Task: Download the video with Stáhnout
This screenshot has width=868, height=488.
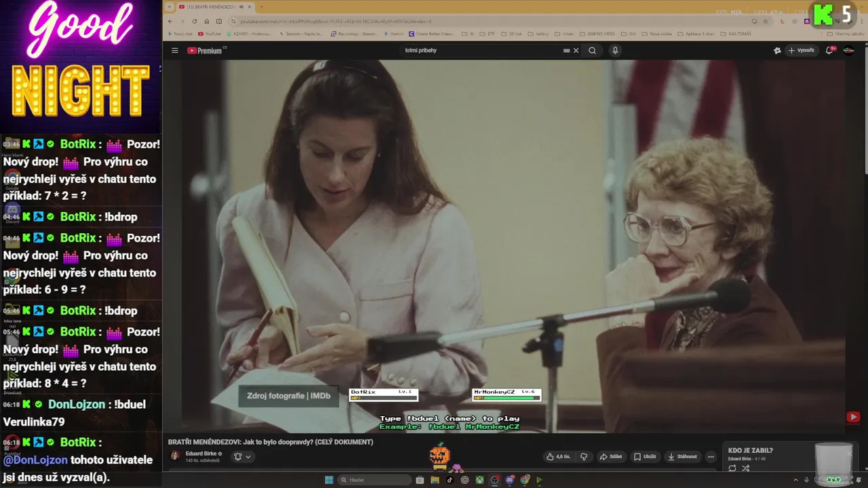Action: click(682, 457)
